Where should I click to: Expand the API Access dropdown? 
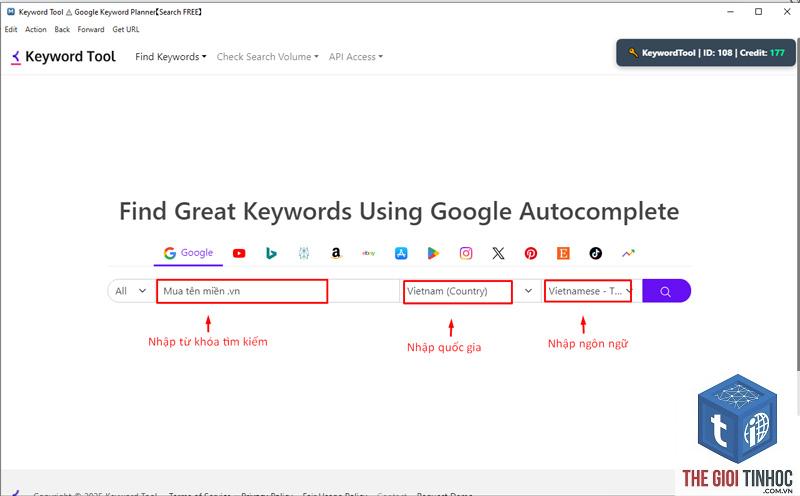pos(356,57)
